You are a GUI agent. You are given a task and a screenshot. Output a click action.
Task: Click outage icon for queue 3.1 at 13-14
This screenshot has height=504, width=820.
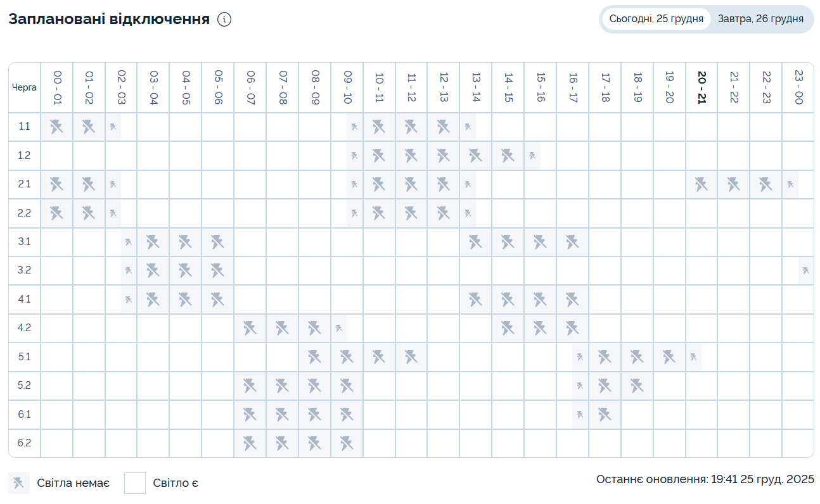pyautogui.click(x=475, y=242)
